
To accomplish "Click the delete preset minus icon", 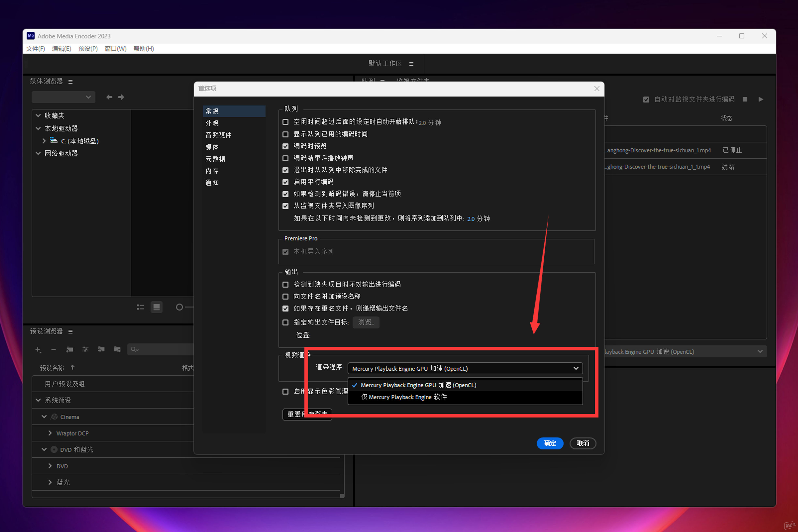I will coord(54,350).
